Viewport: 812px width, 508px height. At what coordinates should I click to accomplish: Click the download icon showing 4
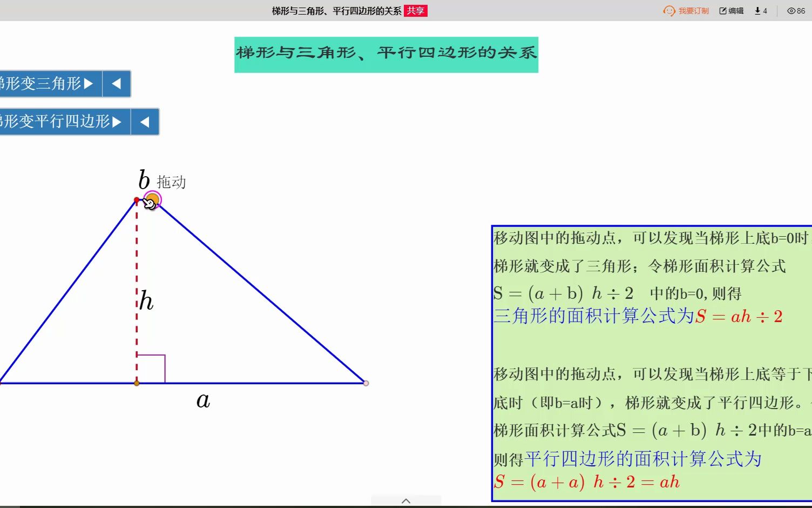coord(761,11)
